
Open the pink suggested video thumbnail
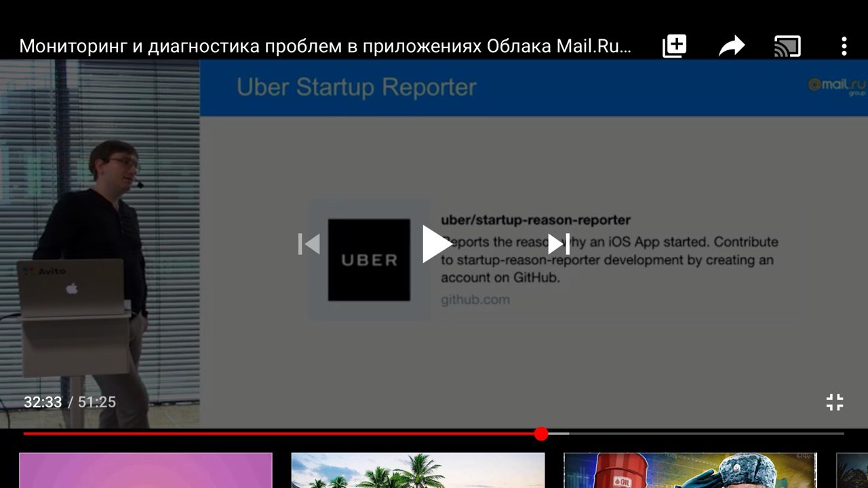pos(146,470)
